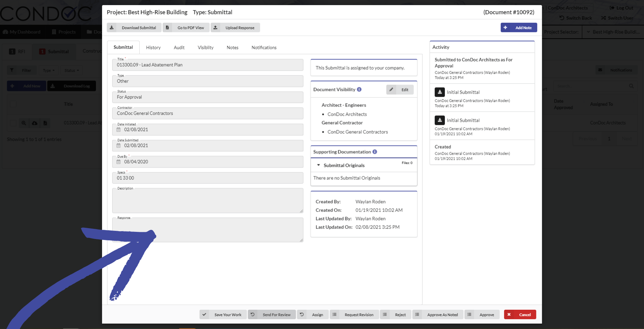The width and height of the screenshot is (644, 329).
Task: Go to Notifications tab in dialog
Action: (x=264, y=48)
